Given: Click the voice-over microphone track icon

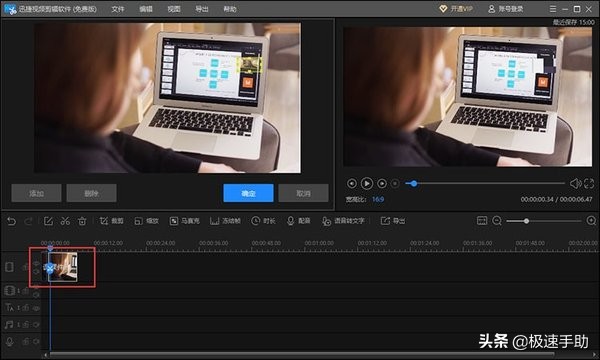Looking at the screenshot, I should point(10,341).
